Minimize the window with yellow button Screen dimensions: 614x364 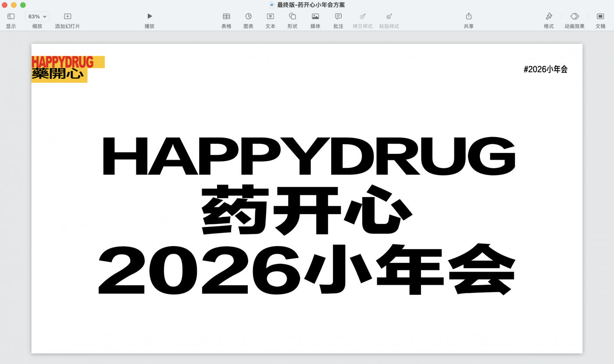coord(14,5)
